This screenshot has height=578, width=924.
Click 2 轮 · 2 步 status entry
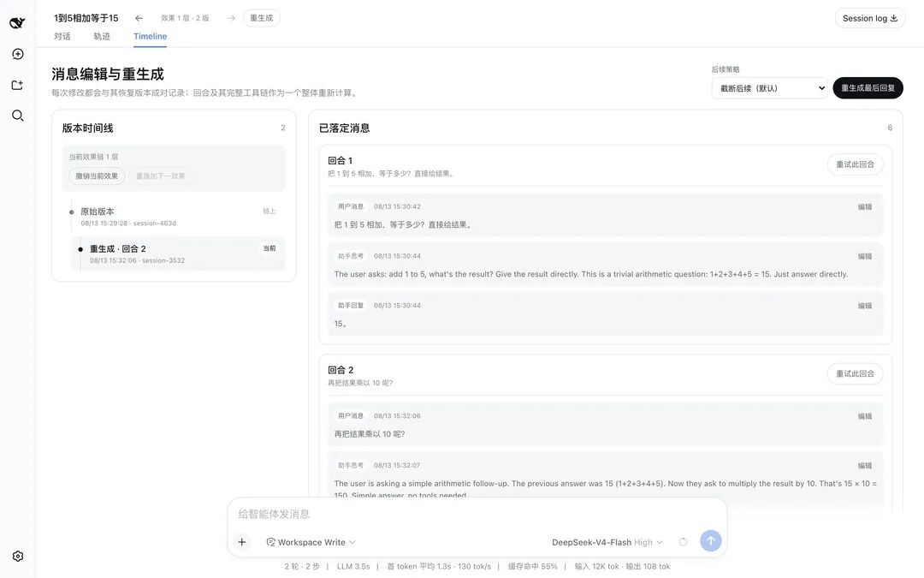pyautogui.click(x=302, y=566)
